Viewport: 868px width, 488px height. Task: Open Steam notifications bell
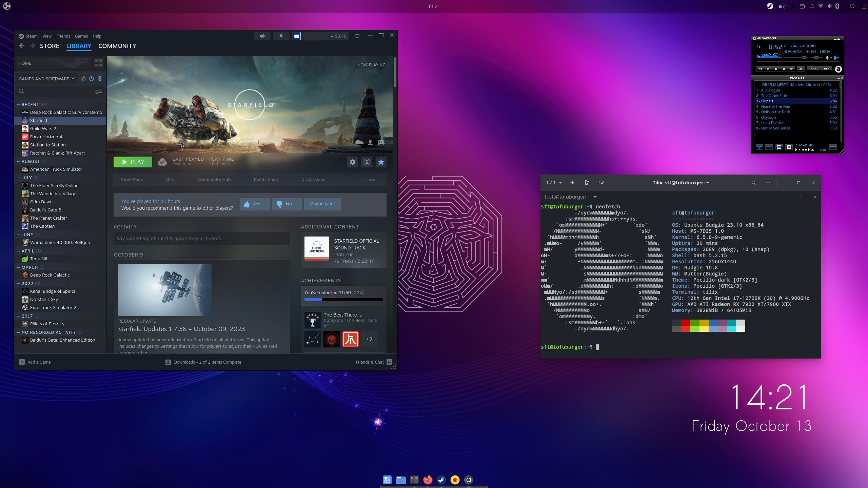pos(281,36)
